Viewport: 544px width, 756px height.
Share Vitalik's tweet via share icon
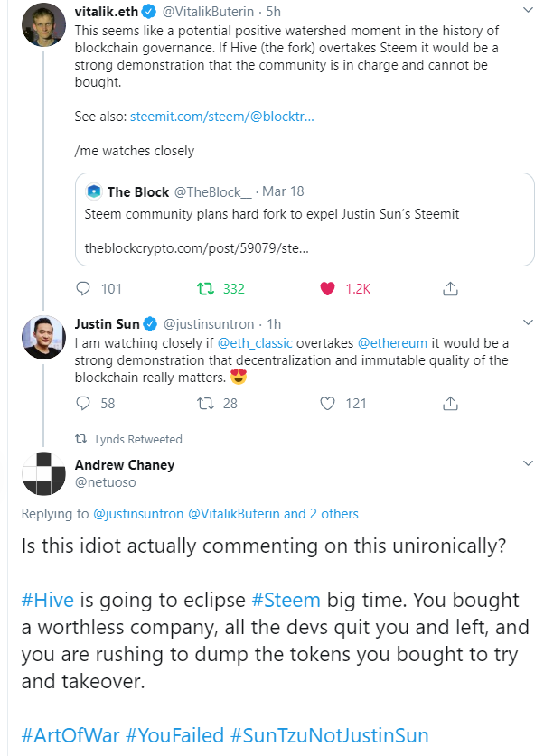tap(449, 289)
